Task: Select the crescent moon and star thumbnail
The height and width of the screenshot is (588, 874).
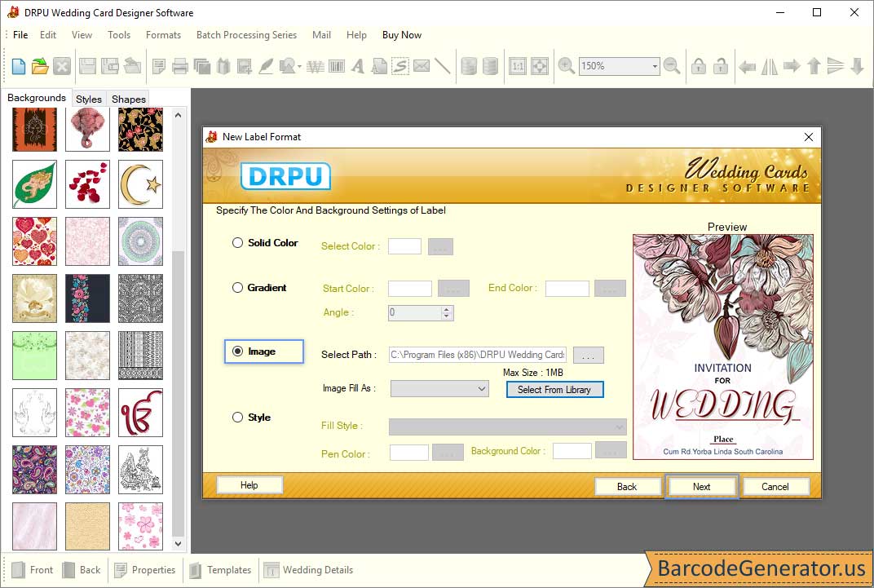Action: tap(140, 184)
